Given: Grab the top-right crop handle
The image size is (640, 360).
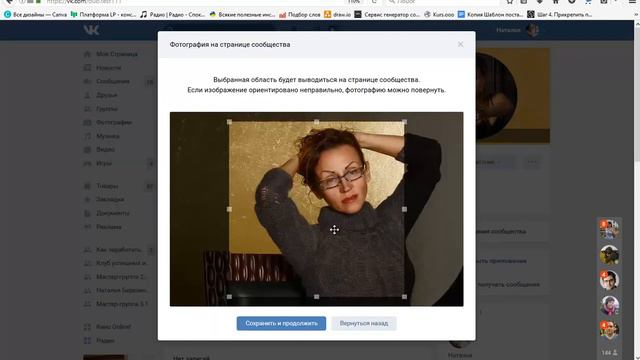Looking at the screenshot, I should click(x=404, y=122).
